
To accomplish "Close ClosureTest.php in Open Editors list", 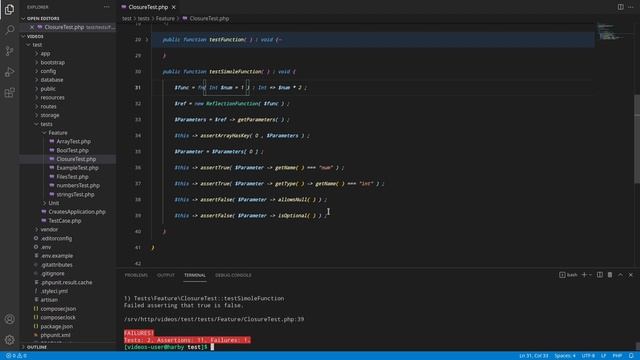I will pos(32,27).
